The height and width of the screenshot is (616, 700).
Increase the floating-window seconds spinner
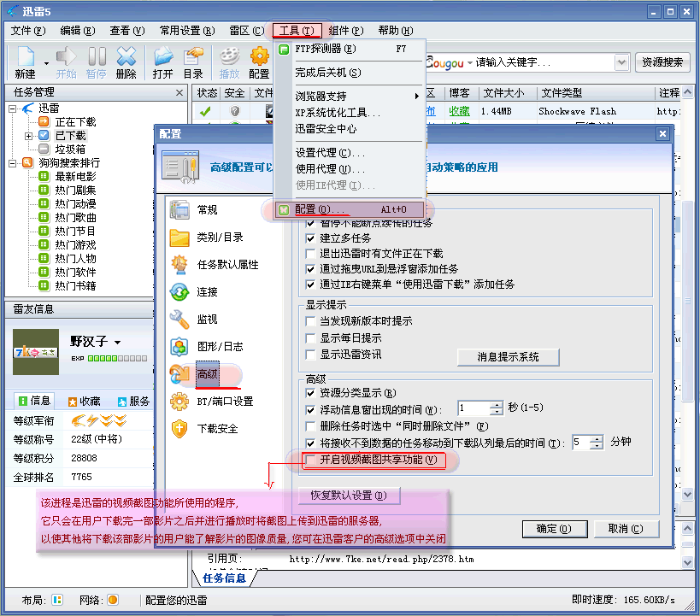point(496,404)
